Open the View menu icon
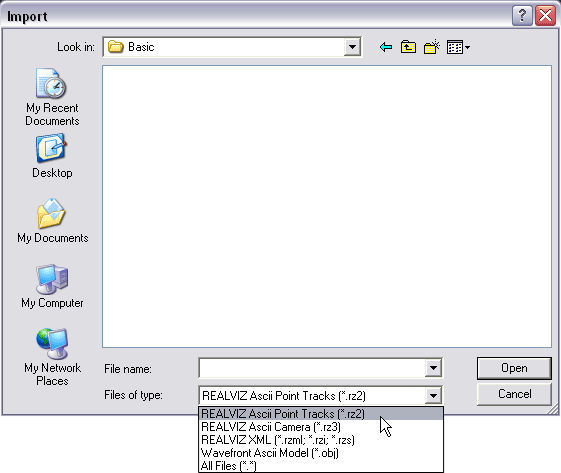 coord(458,47)
